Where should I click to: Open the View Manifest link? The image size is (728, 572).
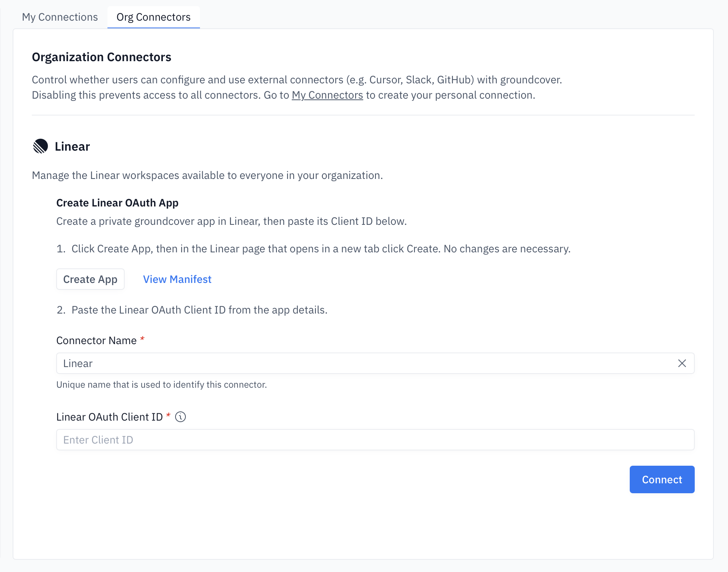point(177,279)
